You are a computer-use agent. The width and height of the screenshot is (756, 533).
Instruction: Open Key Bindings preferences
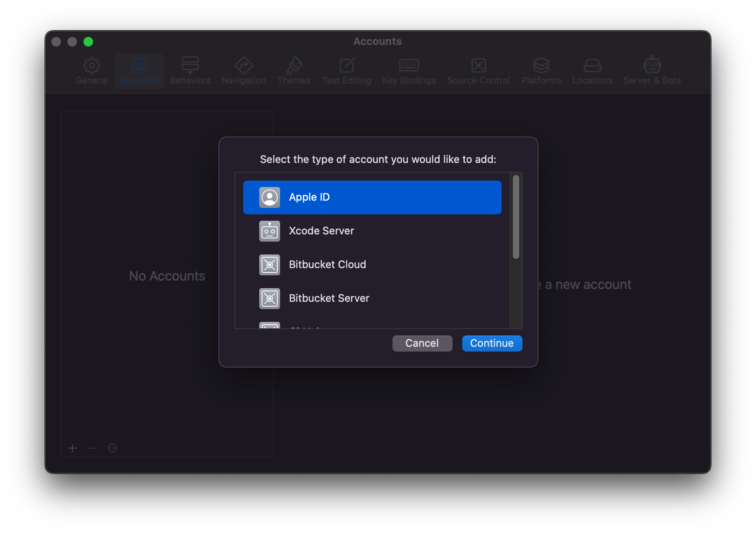pyautogui.click(x=409, y=71)
